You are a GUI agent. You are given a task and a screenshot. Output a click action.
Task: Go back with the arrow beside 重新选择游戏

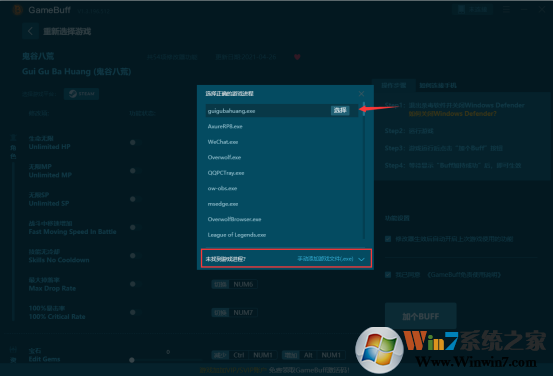30,31
